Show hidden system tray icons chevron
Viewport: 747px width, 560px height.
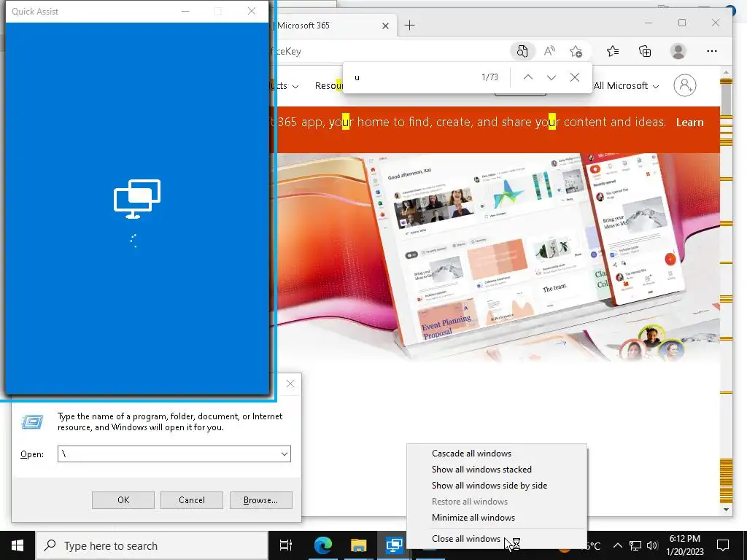[x=617, y=545]
